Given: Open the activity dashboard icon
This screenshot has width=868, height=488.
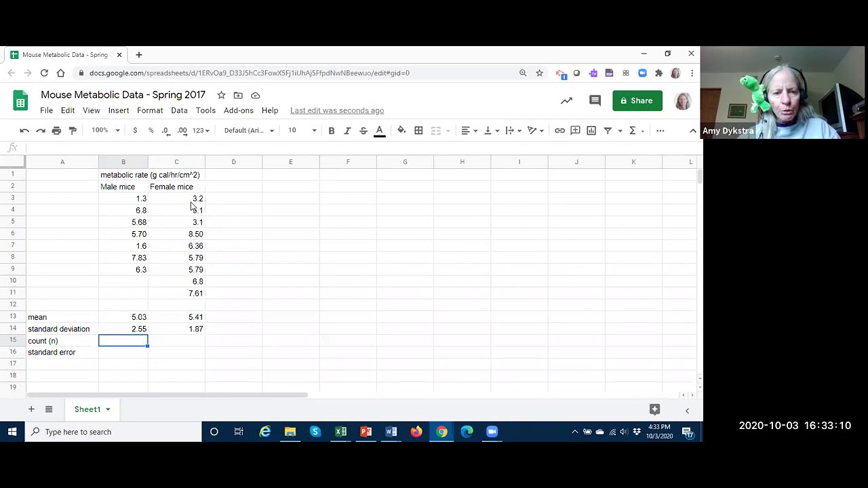Looking at the screenshot, I should (x=566, y=101).
